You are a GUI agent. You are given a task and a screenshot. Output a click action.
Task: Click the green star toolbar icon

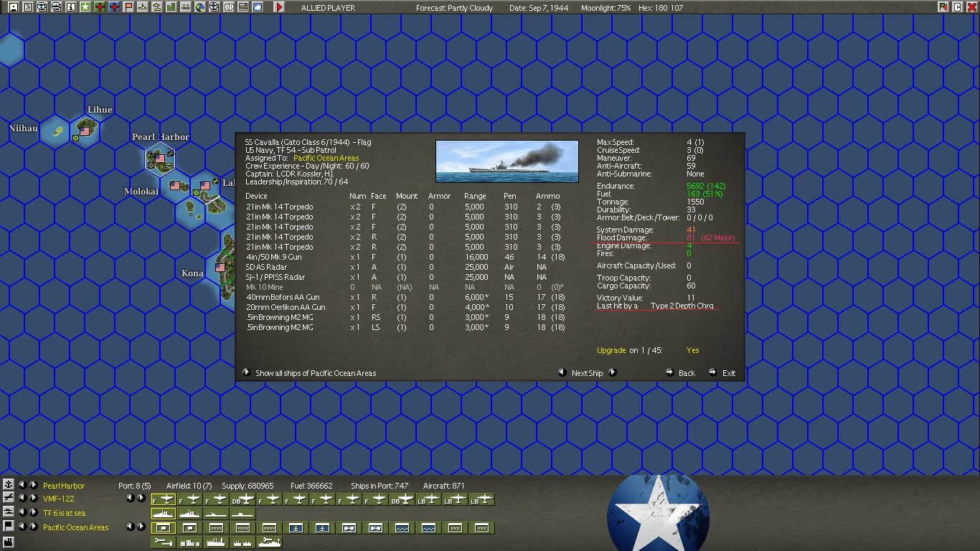pos(85,7)
